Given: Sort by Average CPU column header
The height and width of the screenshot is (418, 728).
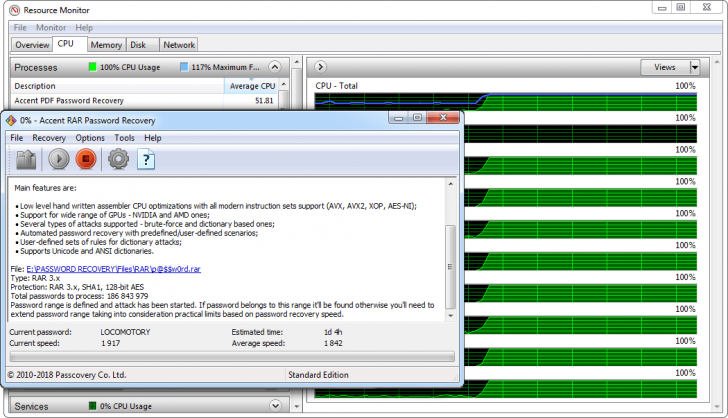Looking at the screenshot, I should (x=252, y=86).
